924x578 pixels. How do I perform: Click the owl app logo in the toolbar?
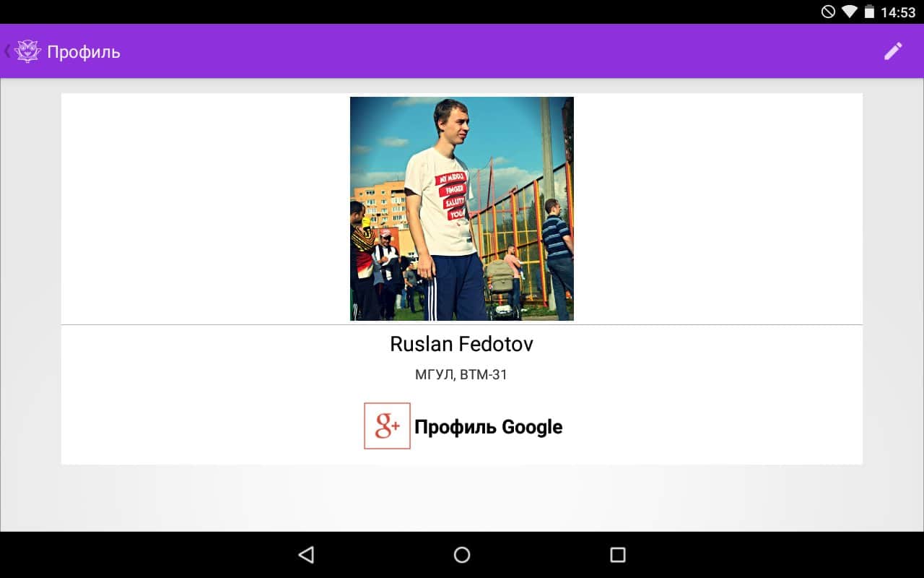[27, 51]
